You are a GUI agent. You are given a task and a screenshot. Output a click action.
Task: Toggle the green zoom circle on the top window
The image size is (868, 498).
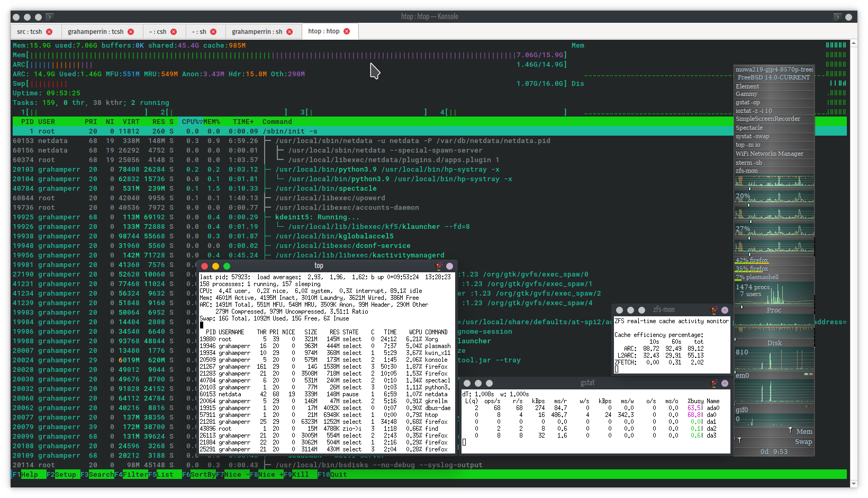pos(227,266)
